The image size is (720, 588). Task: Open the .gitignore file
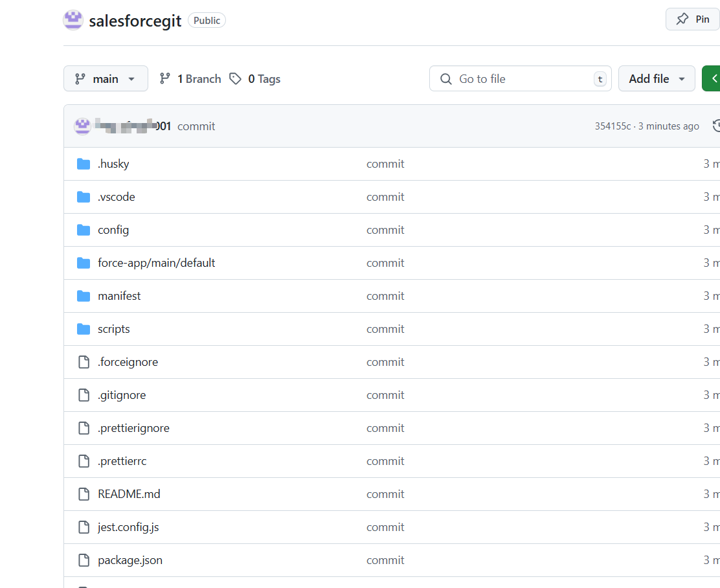click(x=122, y=396)
